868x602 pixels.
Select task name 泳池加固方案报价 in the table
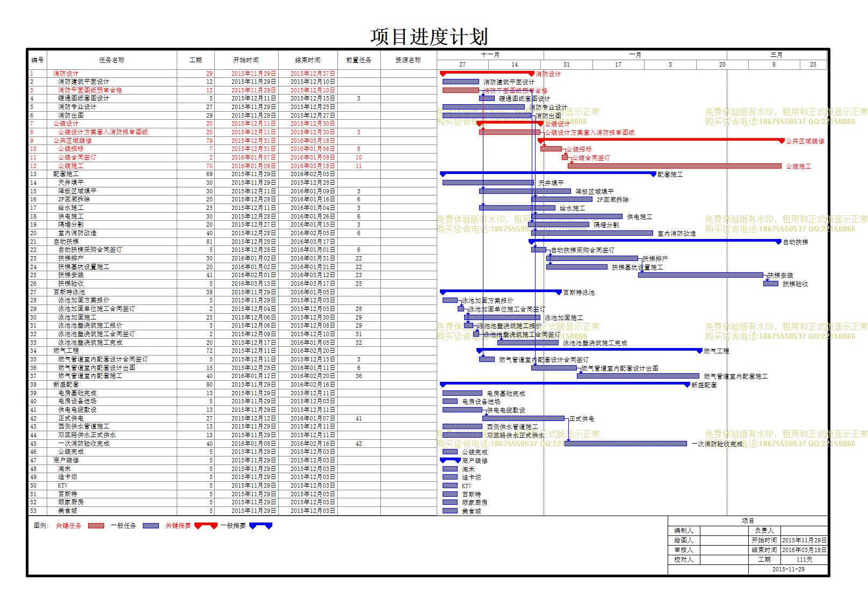click(84, 300)
